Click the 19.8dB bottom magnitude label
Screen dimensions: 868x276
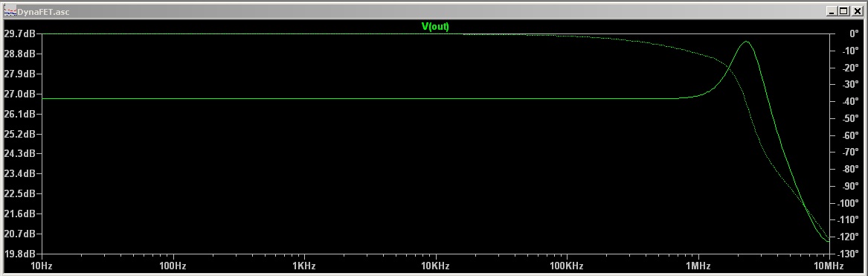click(19, 254)
